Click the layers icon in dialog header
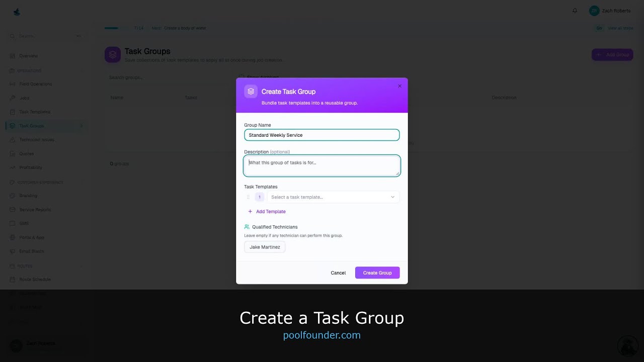 [x=251, y=92]
